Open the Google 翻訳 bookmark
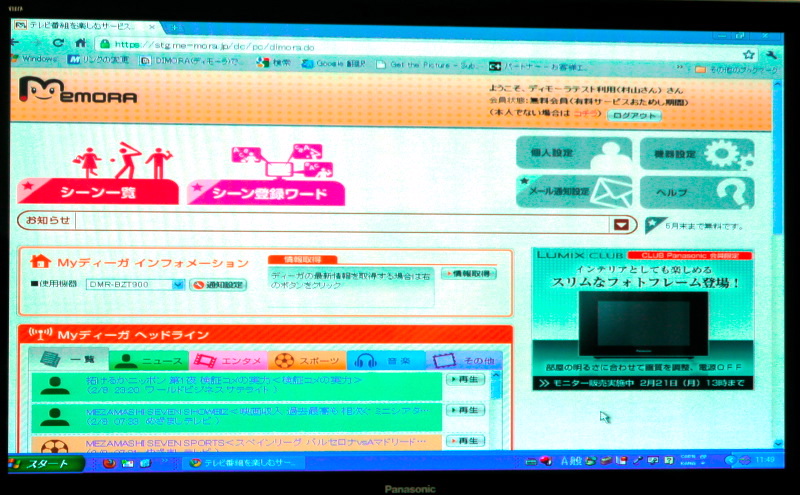This screenshot has height=495, width=800. [334, 64]
